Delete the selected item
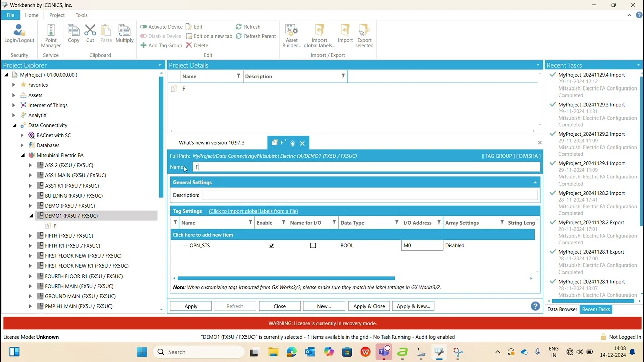644x362 pixels. [x=197, y=45]
